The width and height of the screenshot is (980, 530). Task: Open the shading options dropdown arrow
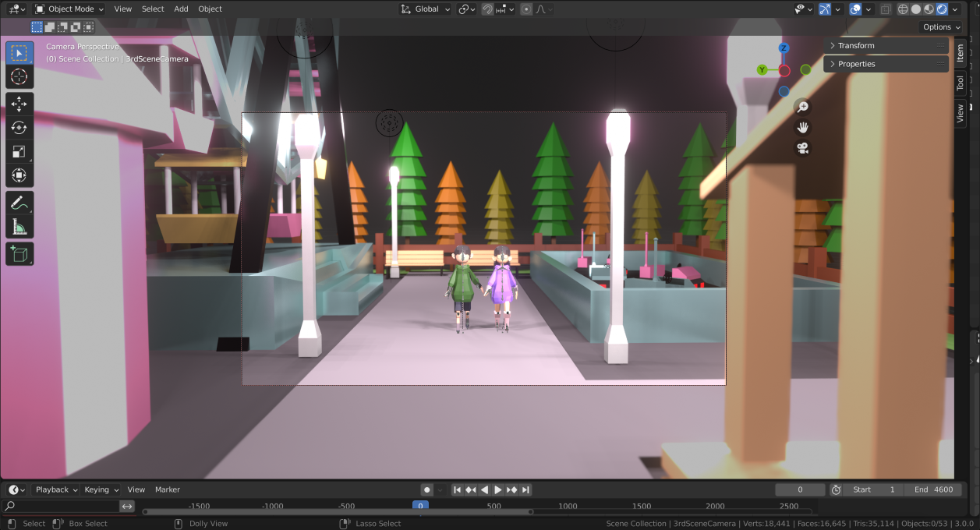click(x=955, y=9)
